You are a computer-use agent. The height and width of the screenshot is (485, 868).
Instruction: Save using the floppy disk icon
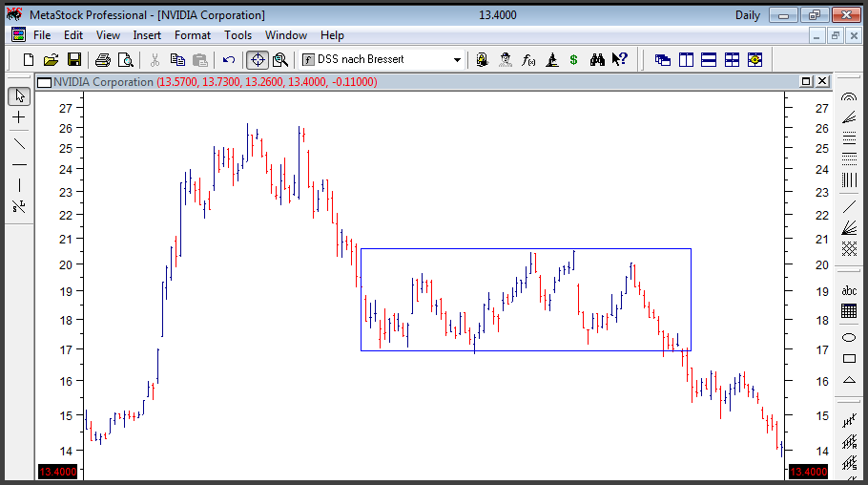click(74, 59)
